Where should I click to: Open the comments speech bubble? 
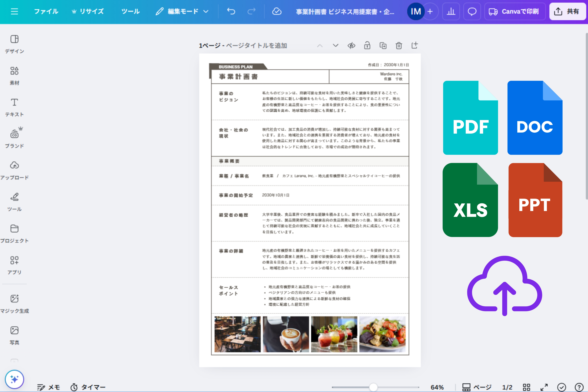[472, 12]
